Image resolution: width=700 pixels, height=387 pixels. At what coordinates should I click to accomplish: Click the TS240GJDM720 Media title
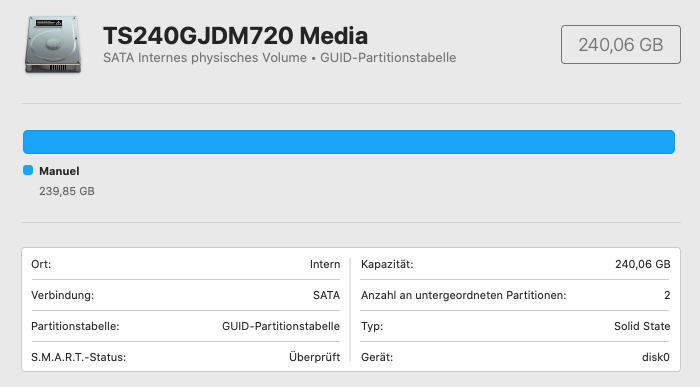pyautogui.click(x=235, y=36)
